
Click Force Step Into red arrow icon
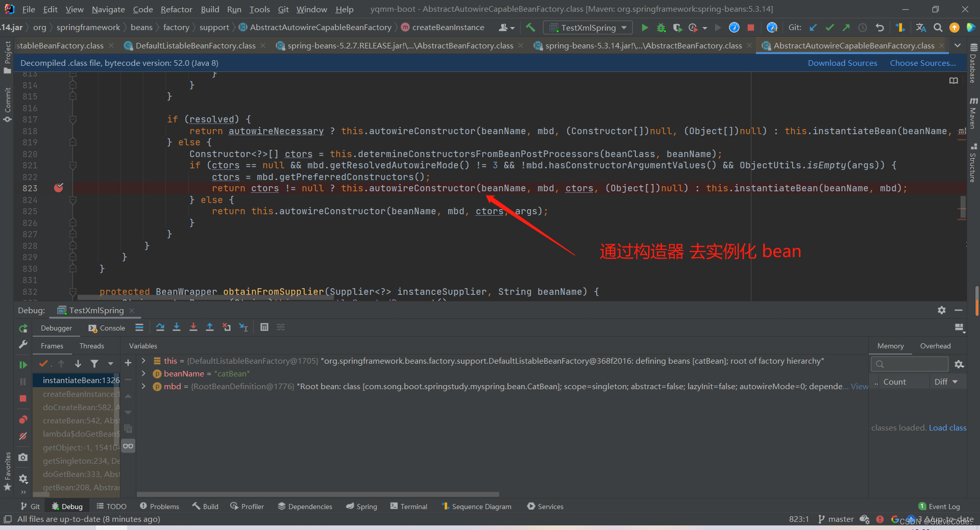[x=193, y=327]
